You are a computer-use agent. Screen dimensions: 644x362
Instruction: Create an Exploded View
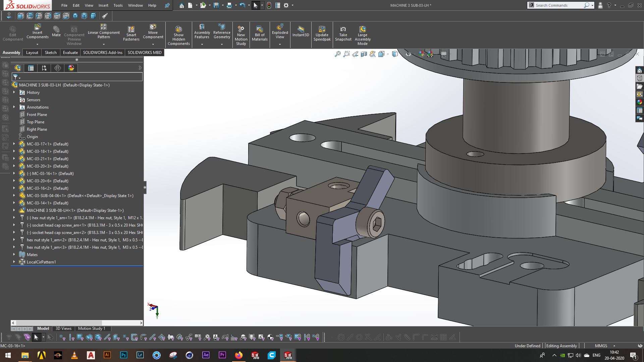[x=280, y=32]
